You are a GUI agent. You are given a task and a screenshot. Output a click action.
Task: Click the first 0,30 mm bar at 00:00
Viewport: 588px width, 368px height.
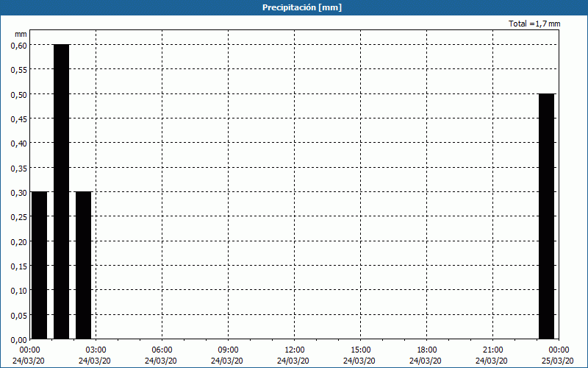coord(40,265)
